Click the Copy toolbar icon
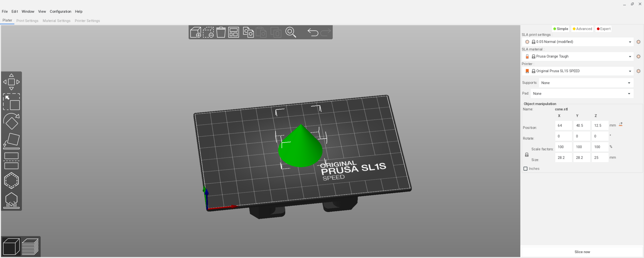The image size is (644, 258). [248, 32]
